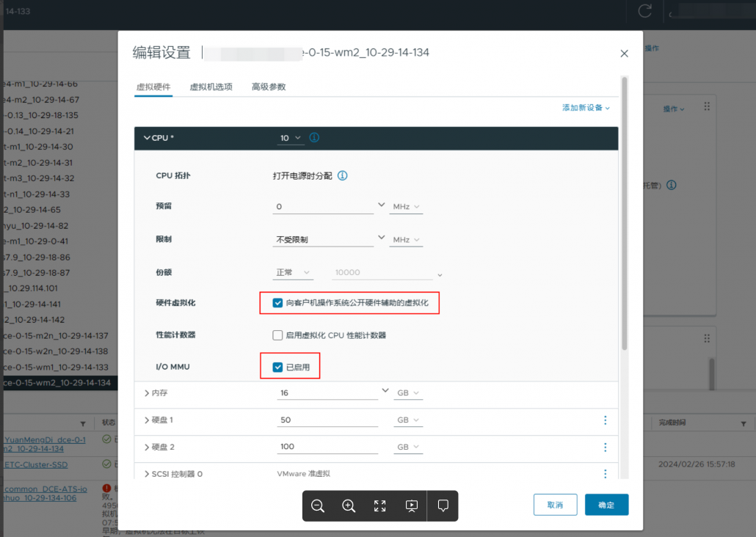
Task: Click zoom in magnifier in bottom toolbar
Action: 349,505
